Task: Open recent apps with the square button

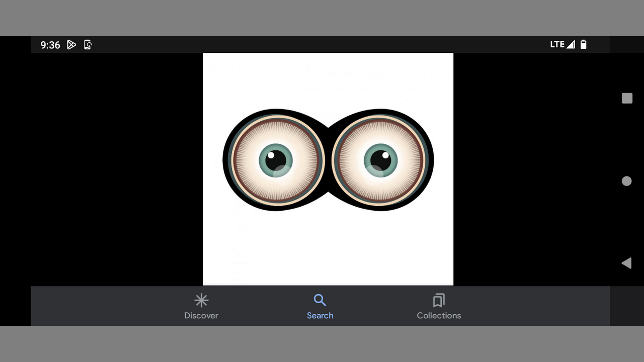Action: pyautogui.click(x=627, y=99)
